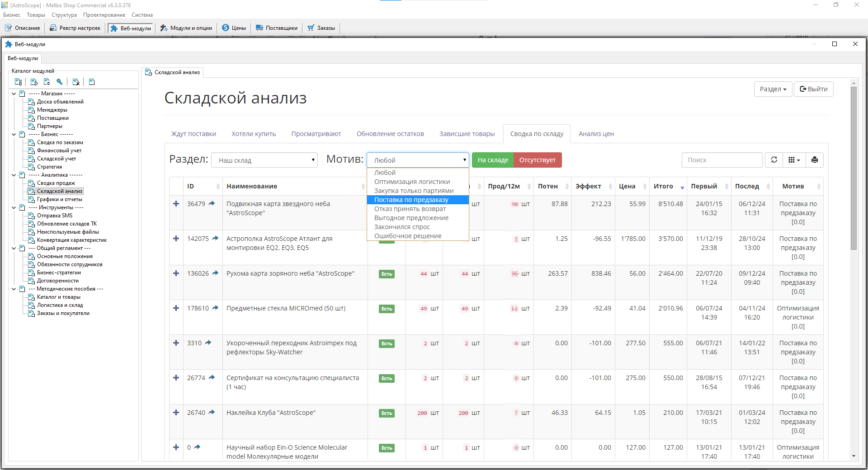Click the share arrow next to ID 178610
Image resolution: width=868 pixels, height=470 pixels.
point(215,308)
